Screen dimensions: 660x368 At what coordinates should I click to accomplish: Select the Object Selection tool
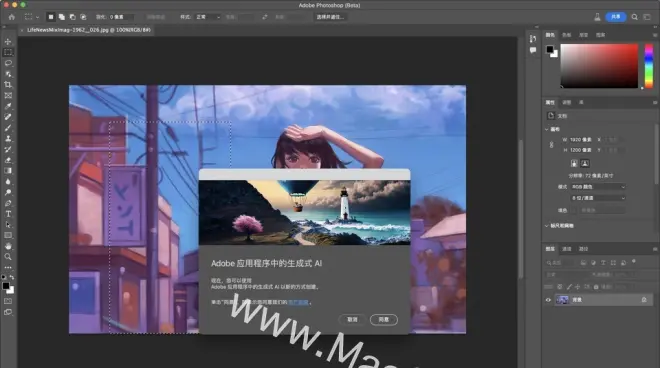pyautogui.click(x=8, y=74)
